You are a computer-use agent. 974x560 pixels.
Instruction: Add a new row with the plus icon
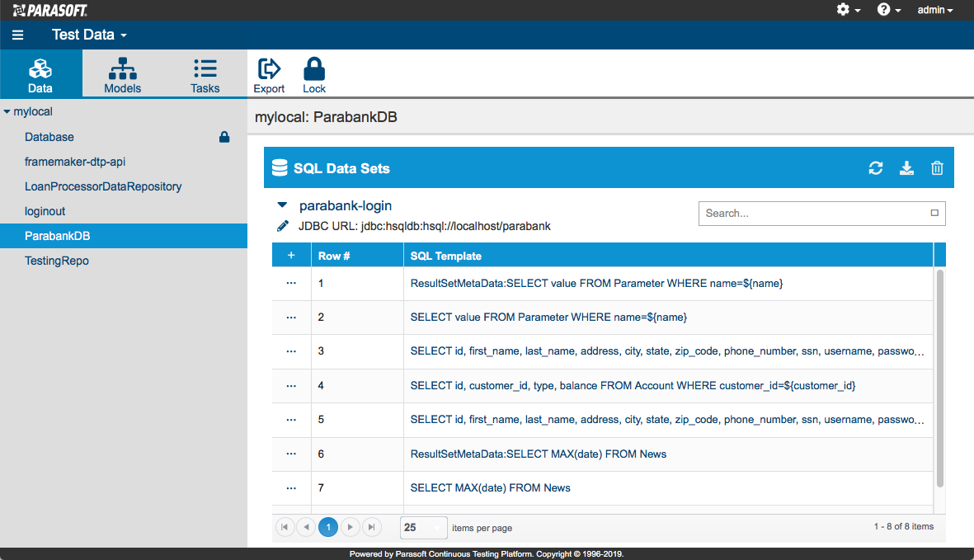(291, 255)
